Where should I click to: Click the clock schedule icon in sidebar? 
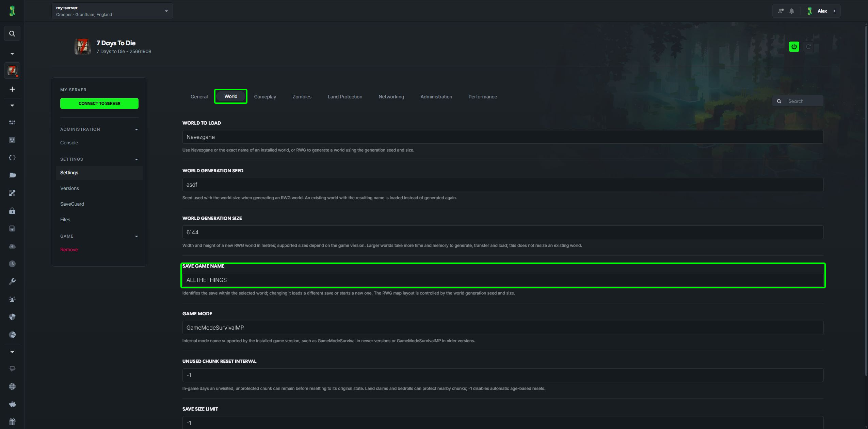(x=12, y=264)
